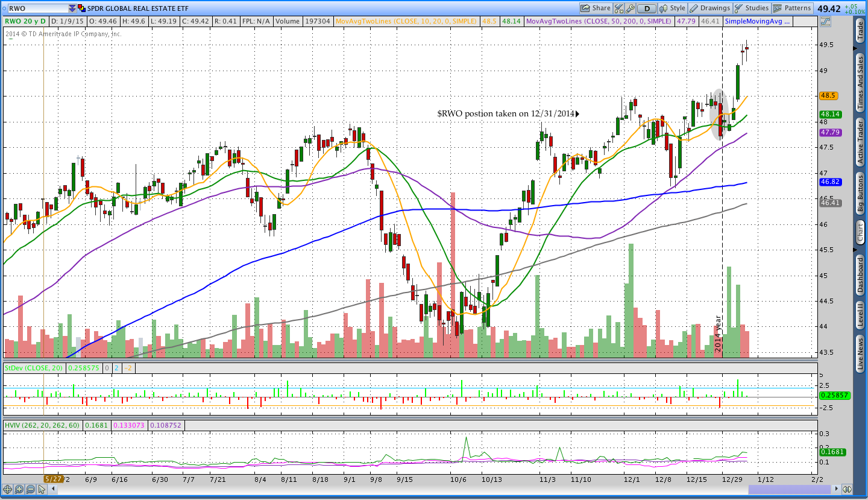Image resolution: width=868 pixels, height=500 pixels.
Task: Click the gray 46.41 price bubble on axis
Action: point(829,203)
